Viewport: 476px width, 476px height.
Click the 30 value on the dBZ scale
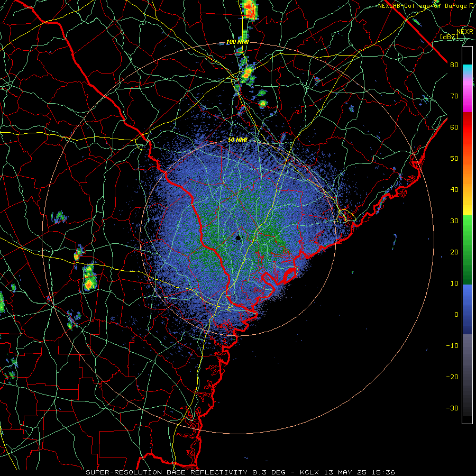[x=454, y=221]
